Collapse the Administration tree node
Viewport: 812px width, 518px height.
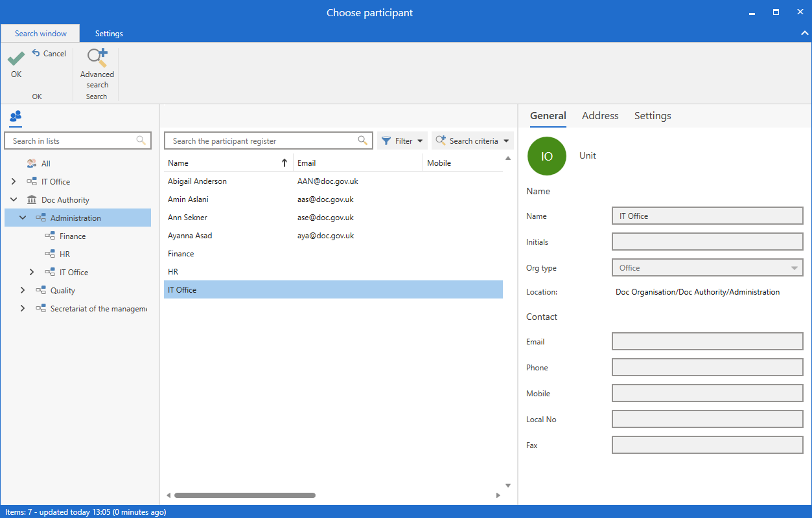pos(23,218)
